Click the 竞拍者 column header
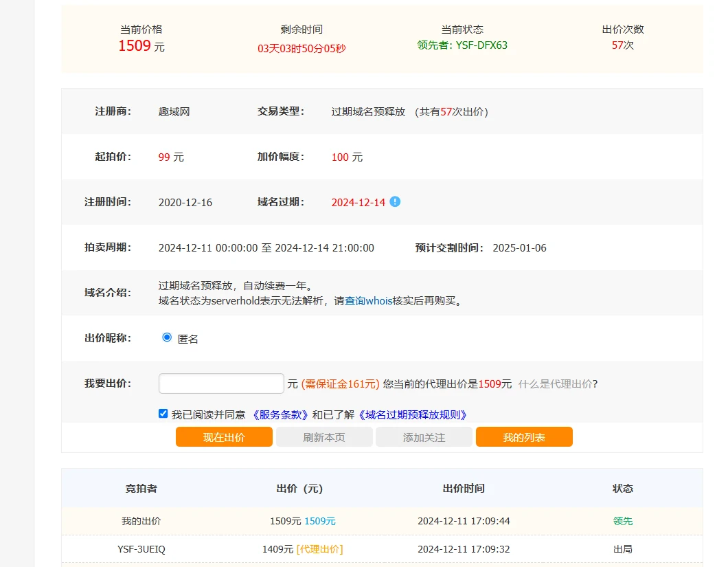Viewport: 728px width, 567px height. (x=141, y=489)
